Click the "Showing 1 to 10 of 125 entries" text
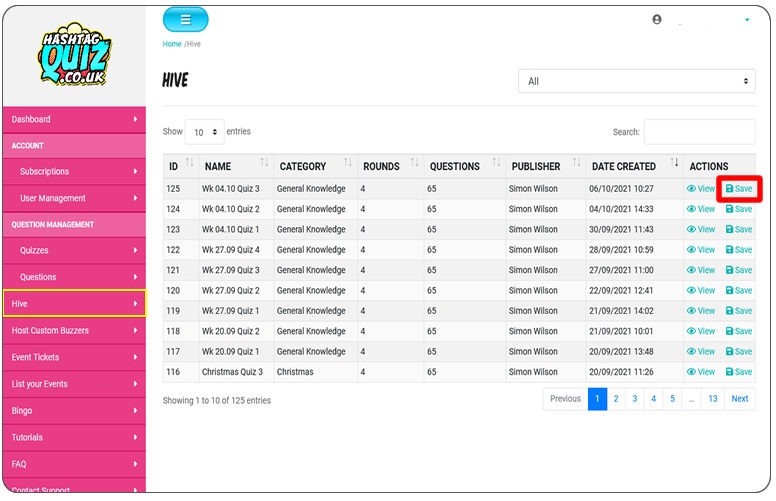Screen dimensions: 776x501 (x=217, y=401)
